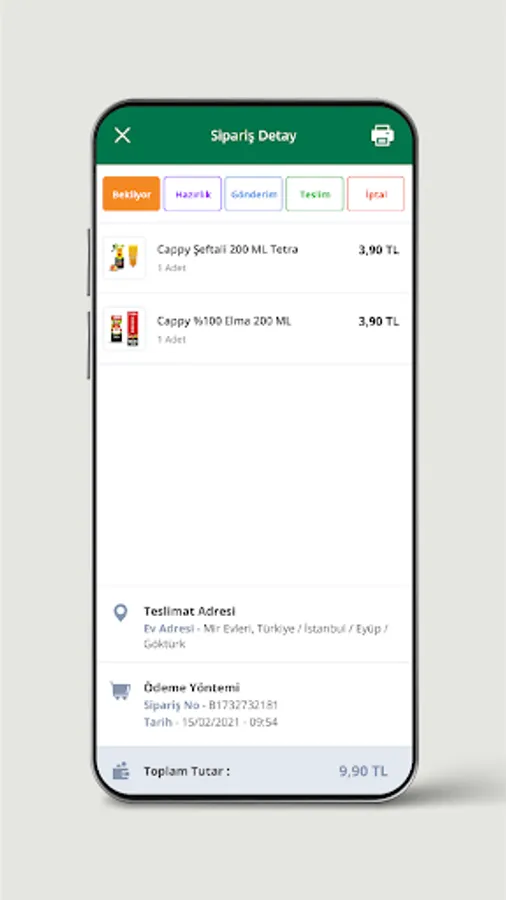Viewport: 506px width, 900px height.
Task: Click the Ev Adresi address link
Action: pos(169,629)
